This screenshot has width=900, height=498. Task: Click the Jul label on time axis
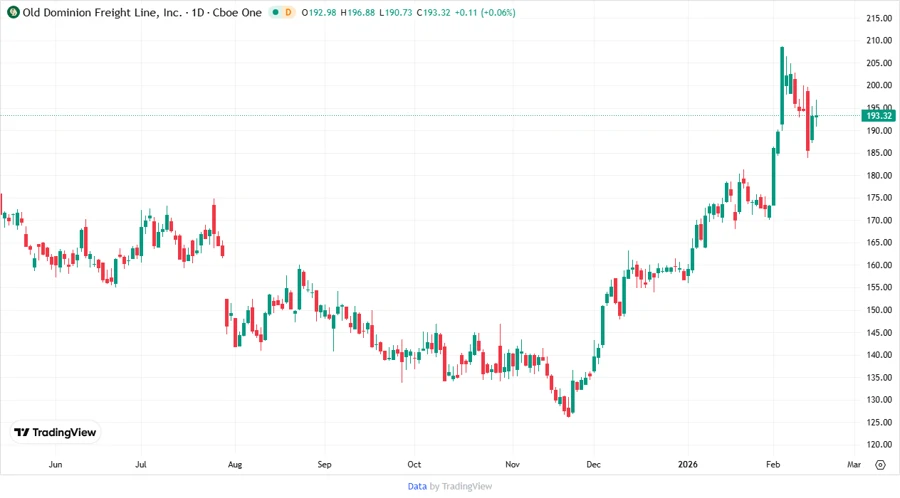coord(141,465)
